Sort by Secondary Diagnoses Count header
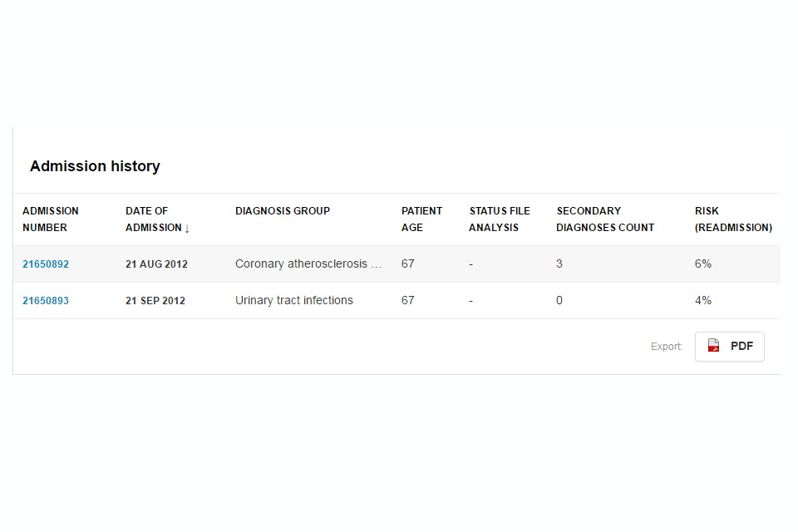The height and width of the screenshot is (532, 798). 605,219
